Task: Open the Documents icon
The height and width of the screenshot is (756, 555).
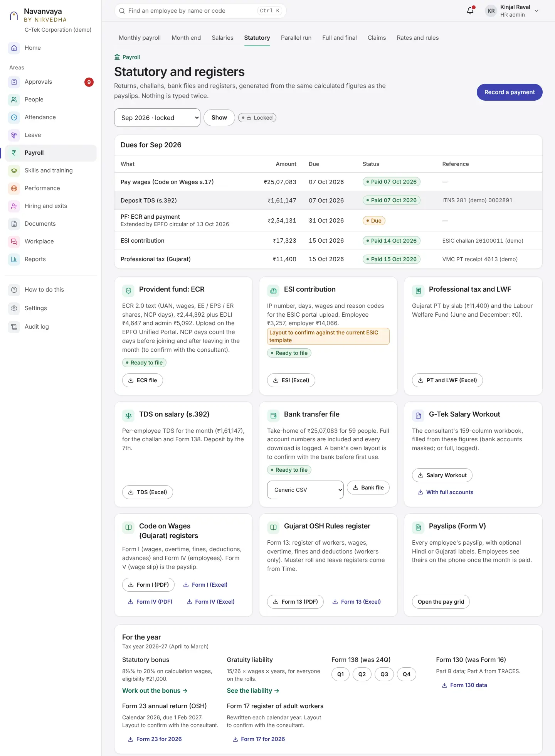Action: 14,224
